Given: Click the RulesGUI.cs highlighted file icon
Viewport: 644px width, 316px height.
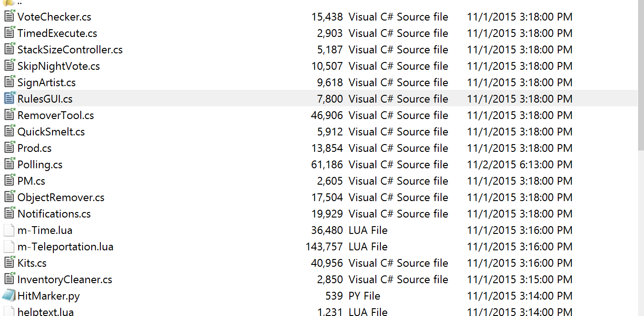Looking at the screenshot, I should click(x=9, y=98).
